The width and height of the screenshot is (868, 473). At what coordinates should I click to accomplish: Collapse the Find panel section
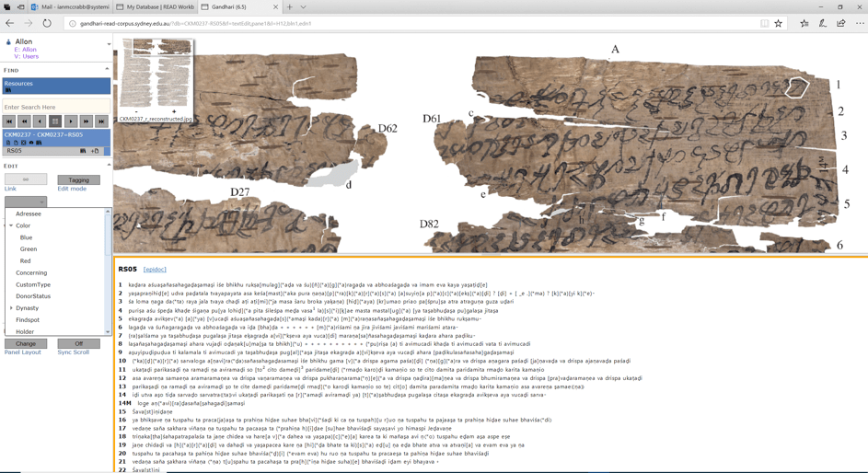[107, 70]
